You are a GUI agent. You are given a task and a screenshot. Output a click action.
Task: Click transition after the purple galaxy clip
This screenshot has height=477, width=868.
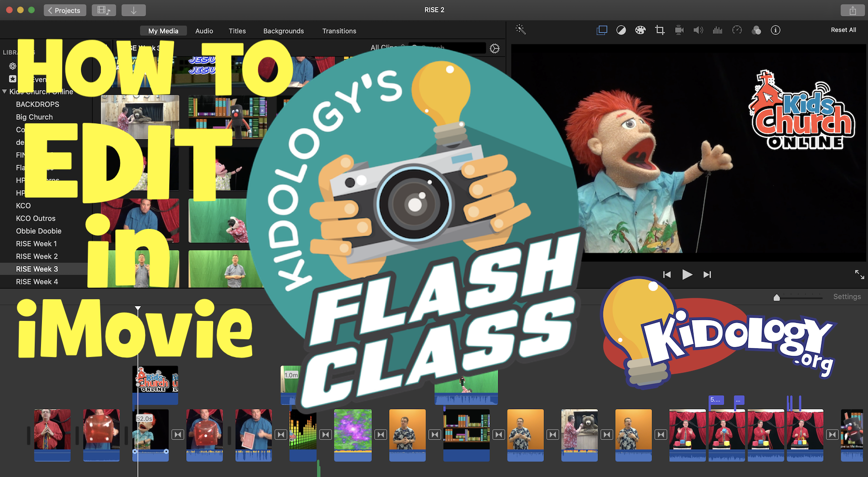click(381, 435)
